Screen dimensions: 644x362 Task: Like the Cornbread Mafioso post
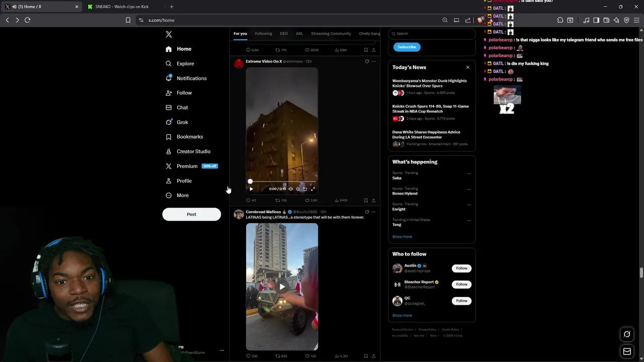click(310, 356)
